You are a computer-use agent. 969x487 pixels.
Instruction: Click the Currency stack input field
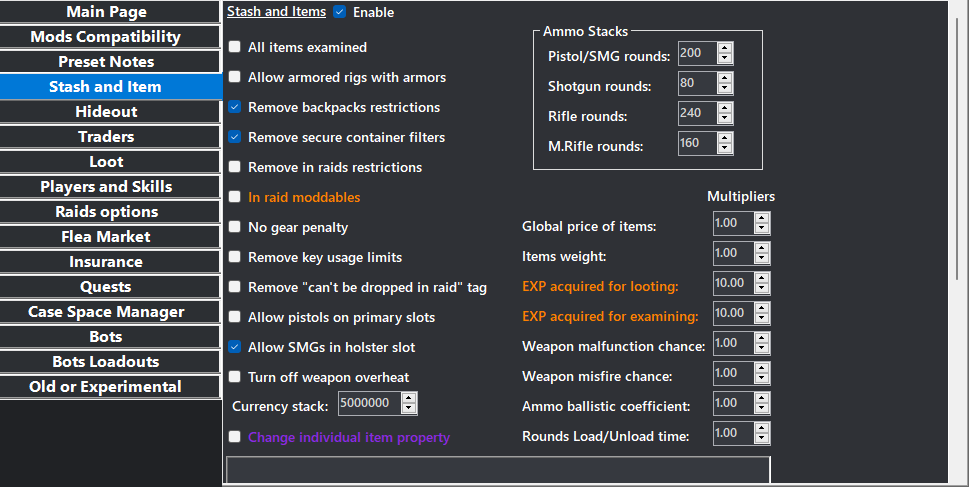[368, 404]
